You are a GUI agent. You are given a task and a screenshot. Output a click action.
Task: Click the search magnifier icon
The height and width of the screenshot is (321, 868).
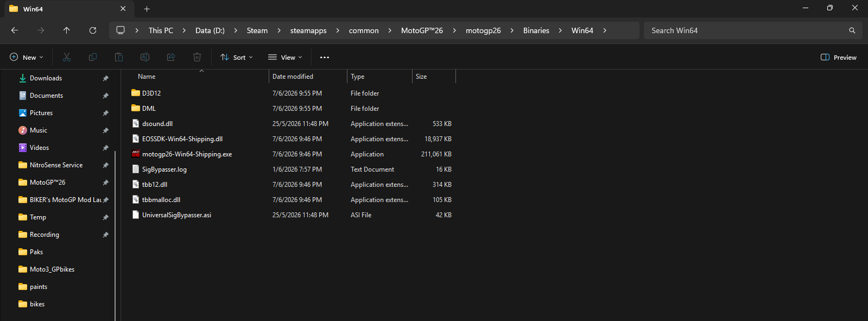pos(852,30)
